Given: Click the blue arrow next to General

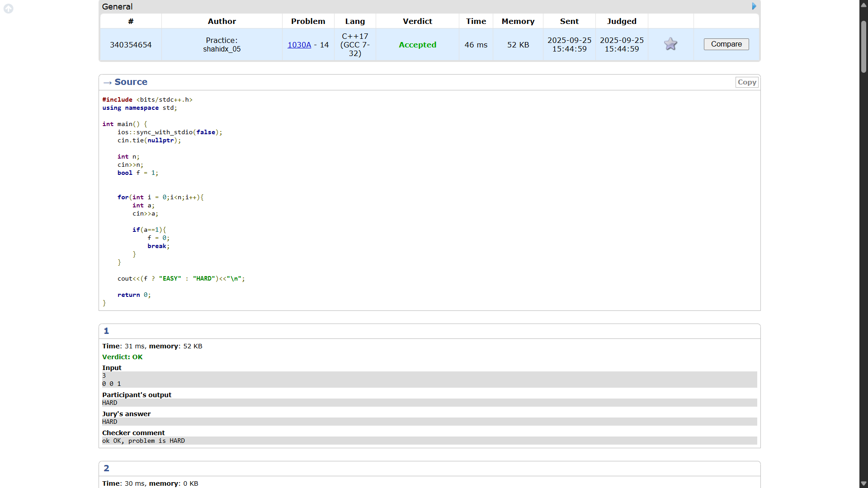Looking at the screenshot, I should coord(754,6).
